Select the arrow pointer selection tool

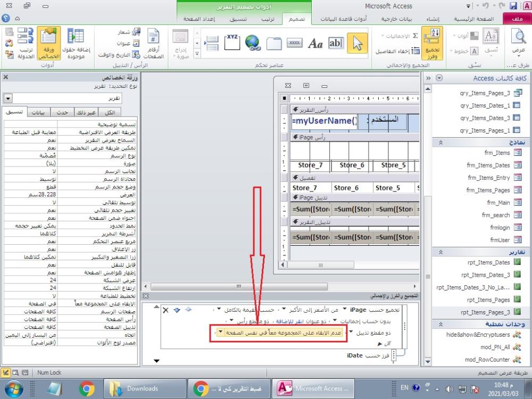coord(357,43)
